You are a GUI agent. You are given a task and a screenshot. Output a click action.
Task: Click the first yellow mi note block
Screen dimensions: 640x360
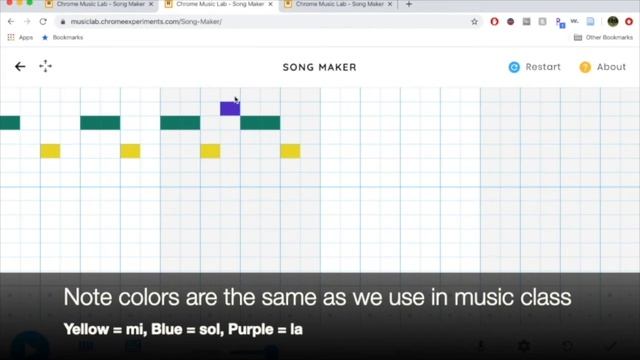50,151
